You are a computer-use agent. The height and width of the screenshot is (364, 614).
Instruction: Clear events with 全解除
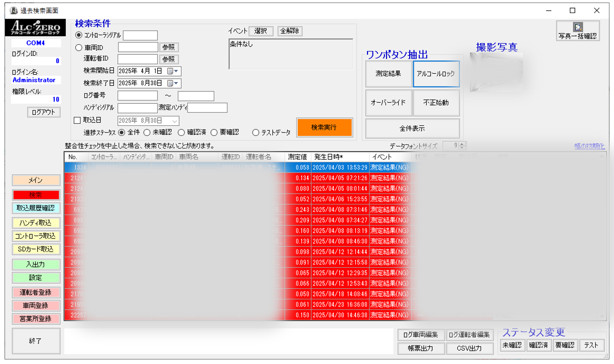[x=290, y=31]
